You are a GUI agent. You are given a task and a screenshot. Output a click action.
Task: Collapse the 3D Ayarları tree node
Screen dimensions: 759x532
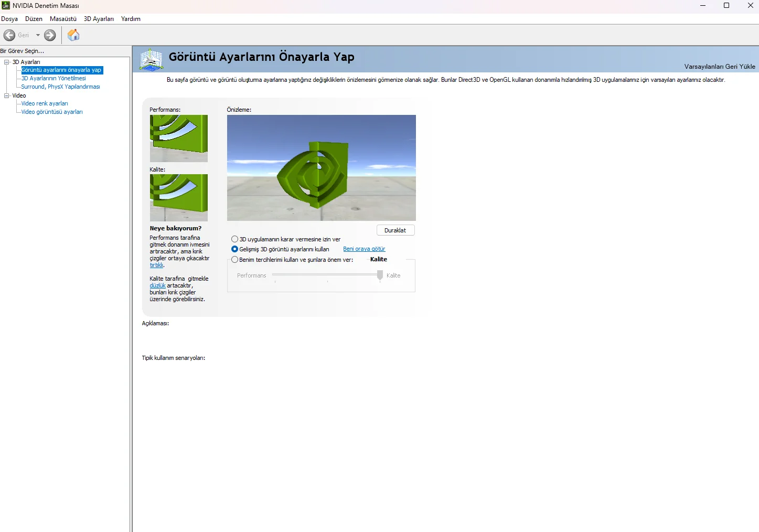7,62
